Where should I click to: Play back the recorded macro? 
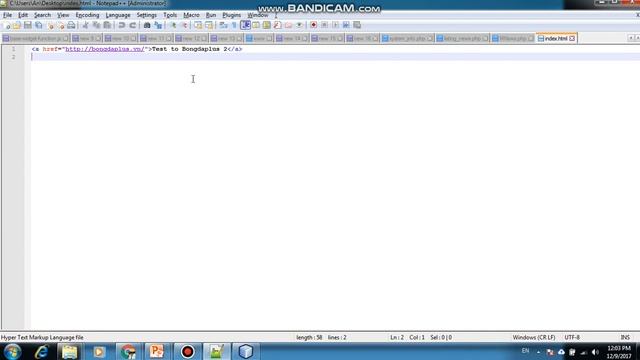(335, 25)
